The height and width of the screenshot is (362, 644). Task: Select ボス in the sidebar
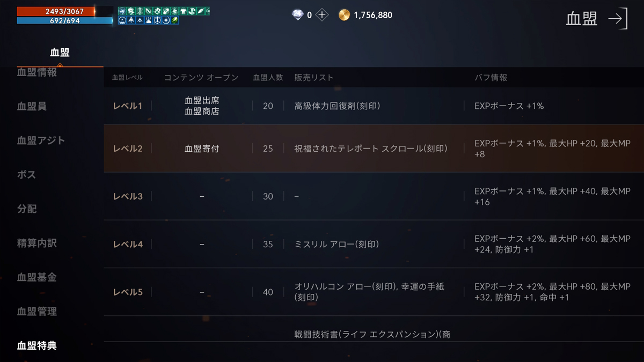click(27, 175)
